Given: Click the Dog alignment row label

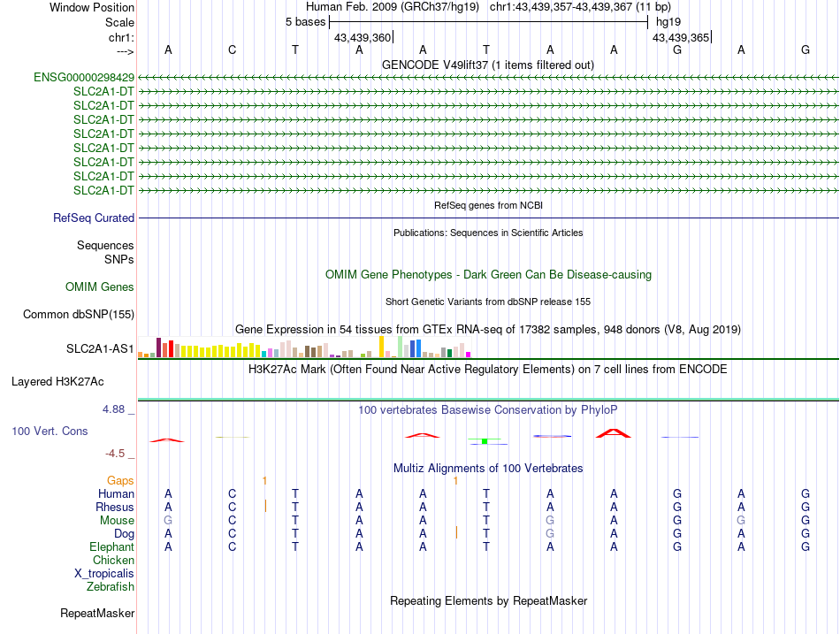Looking at the screenshot, I should pyautogui.click(x=124, y=534).
